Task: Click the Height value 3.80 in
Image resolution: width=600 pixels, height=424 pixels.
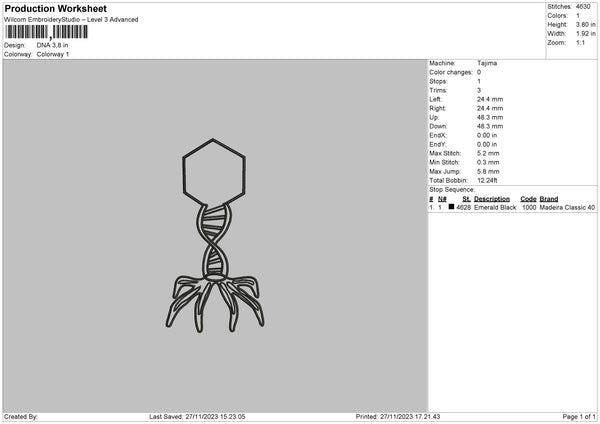Action: [x=585, y=24]
